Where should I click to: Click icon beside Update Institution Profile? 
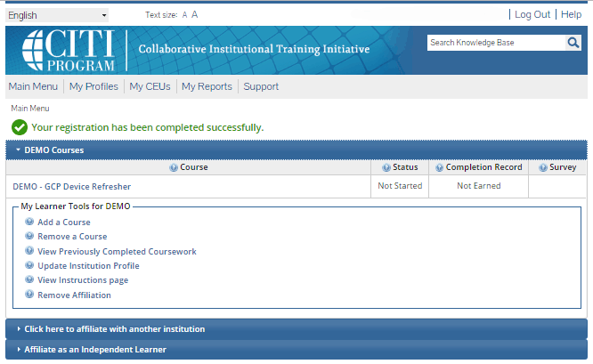pyautogui.click(x=29, y=265)
